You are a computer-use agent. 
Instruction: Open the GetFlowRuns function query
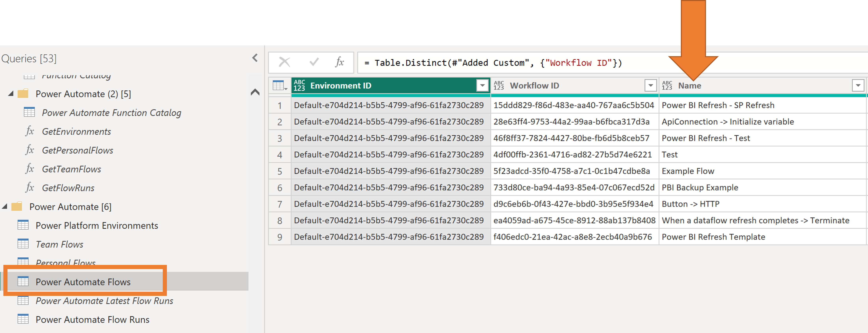[68, 188]
